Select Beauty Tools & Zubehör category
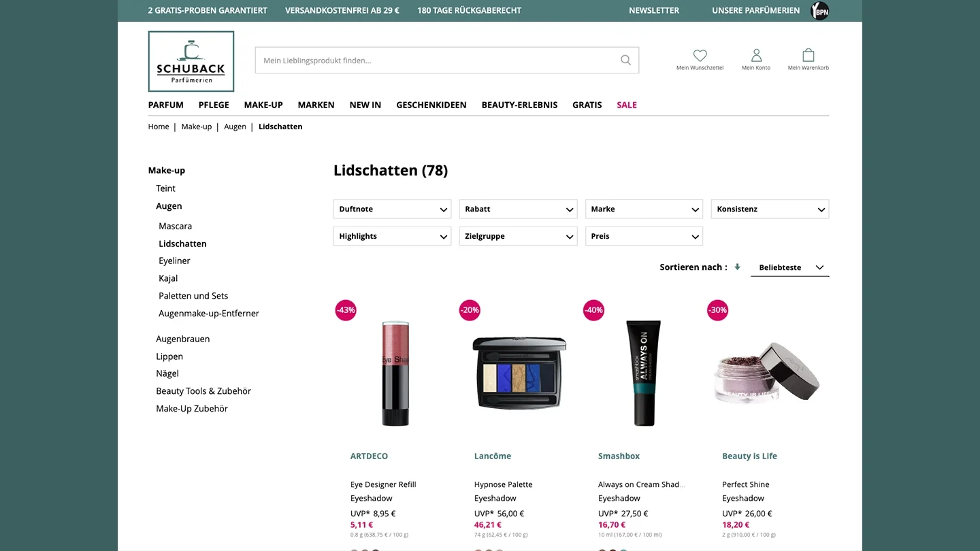The image size is (980, 551). (x=203, y=391)
